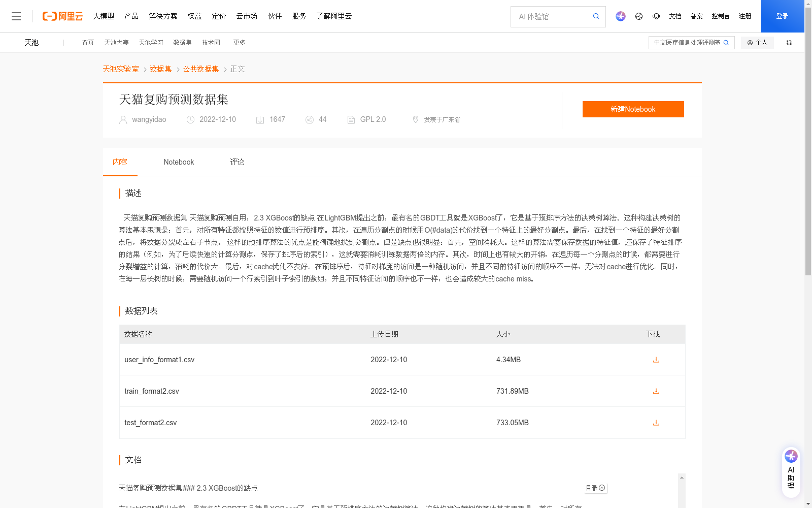The width and height of the screenshot is (812, 508).
Task: Click the clock icon beside 2022-12-10
Action: (x=191, y=120)
